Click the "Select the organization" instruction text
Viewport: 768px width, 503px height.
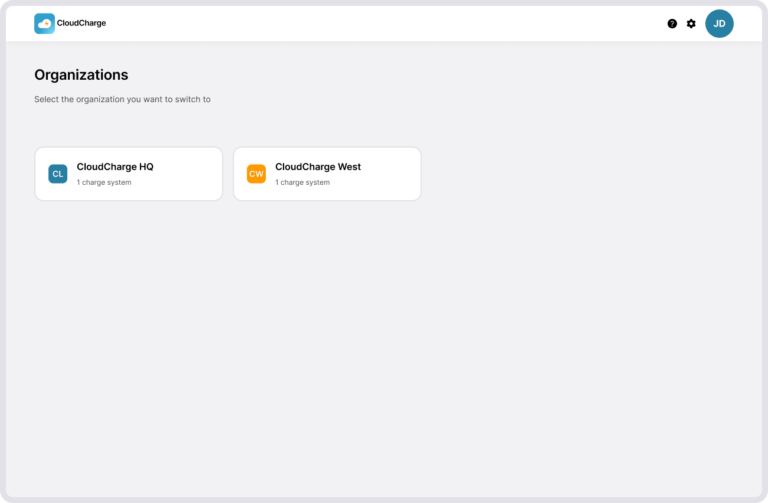tap(122, 99)
